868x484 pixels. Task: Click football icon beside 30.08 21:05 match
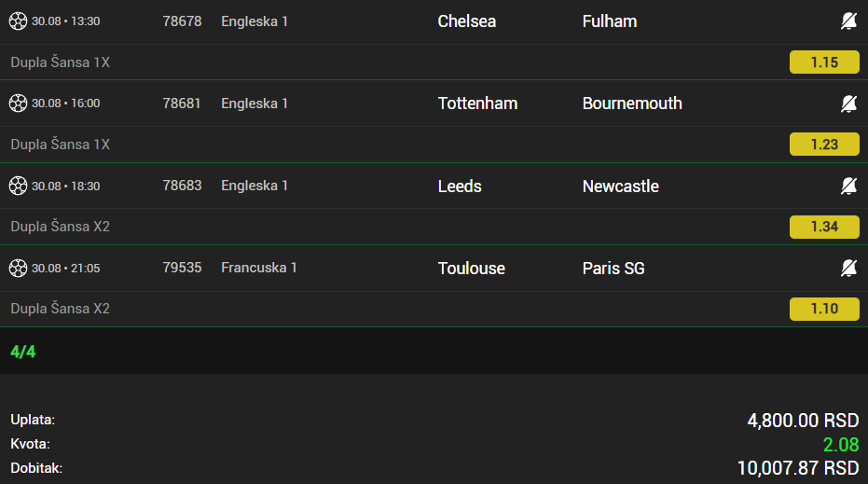click(18, 268)
